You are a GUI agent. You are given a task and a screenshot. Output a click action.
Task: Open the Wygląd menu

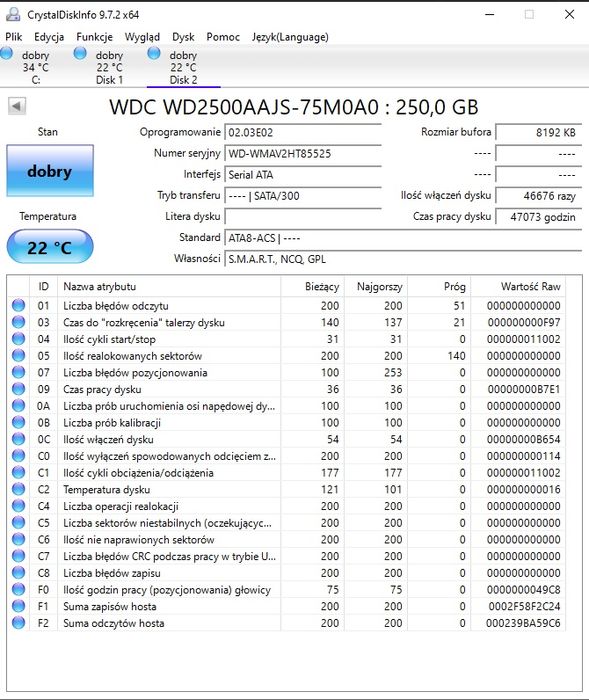tap(142, 37)
